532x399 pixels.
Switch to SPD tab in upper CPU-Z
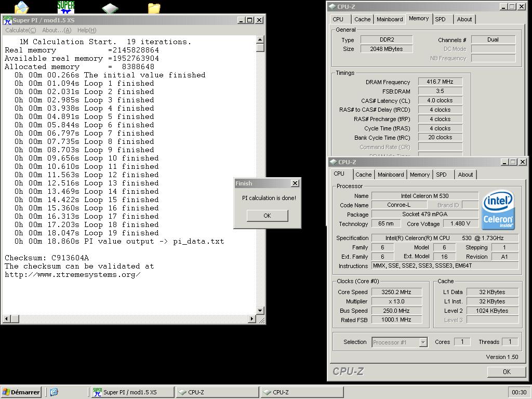click(441, 19)
